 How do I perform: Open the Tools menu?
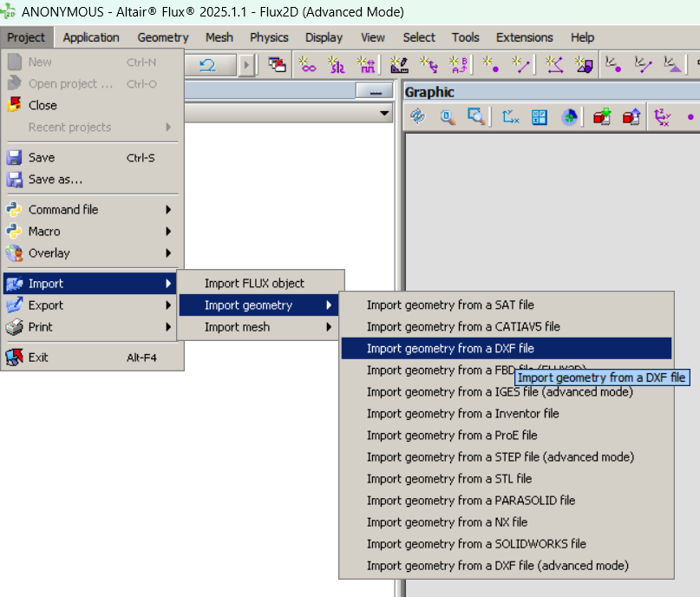465,37
